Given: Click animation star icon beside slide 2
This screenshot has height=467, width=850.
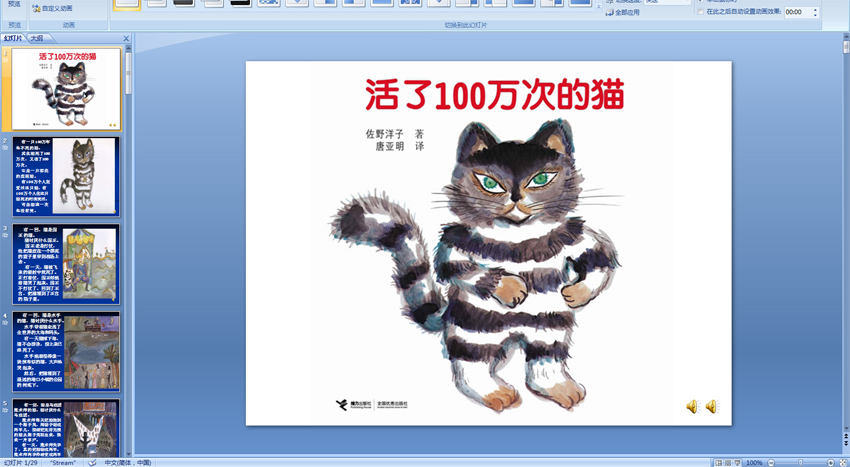Looking at the screenshot, I should click(5, 148).
